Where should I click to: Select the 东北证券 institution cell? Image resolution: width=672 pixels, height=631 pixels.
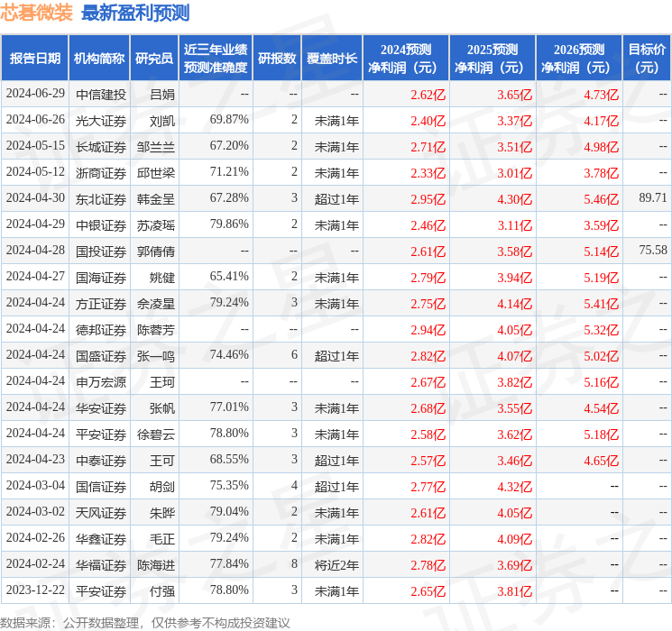tap(101, 199)
